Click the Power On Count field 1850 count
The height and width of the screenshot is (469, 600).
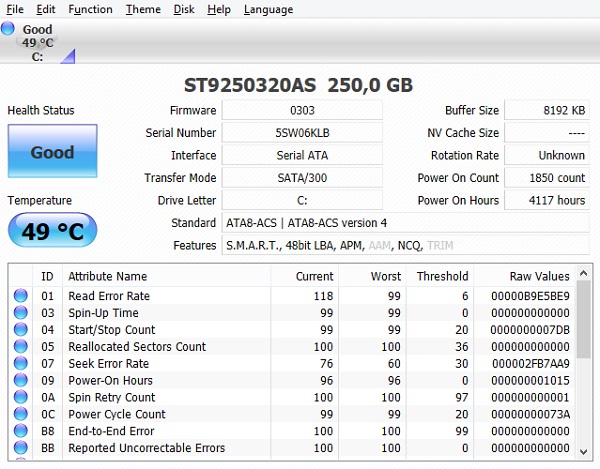tap(547, 178)
